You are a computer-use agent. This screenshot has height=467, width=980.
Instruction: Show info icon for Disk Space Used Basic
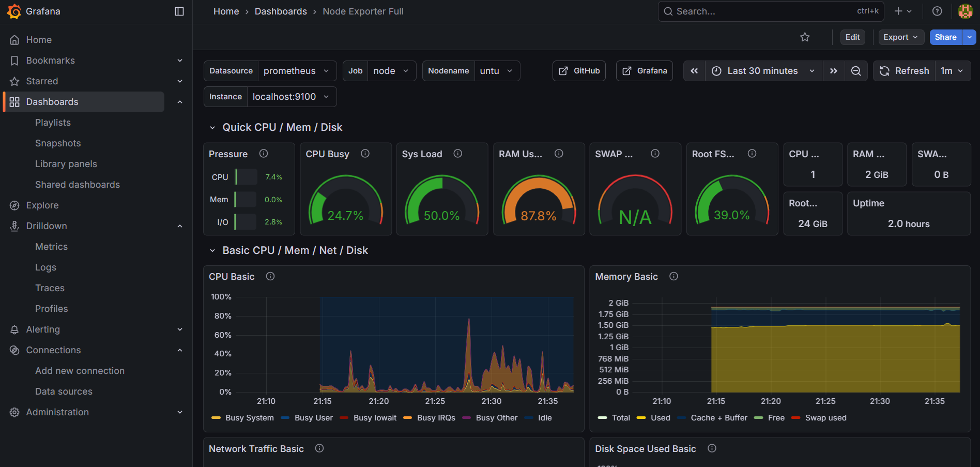pyautogui.click(x=712, y=448)
